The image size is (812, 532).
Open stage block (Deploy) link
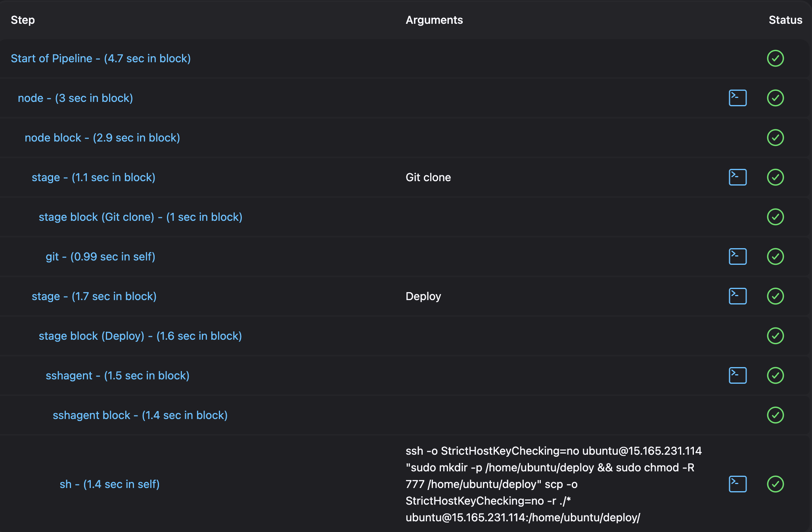[140, 336]
